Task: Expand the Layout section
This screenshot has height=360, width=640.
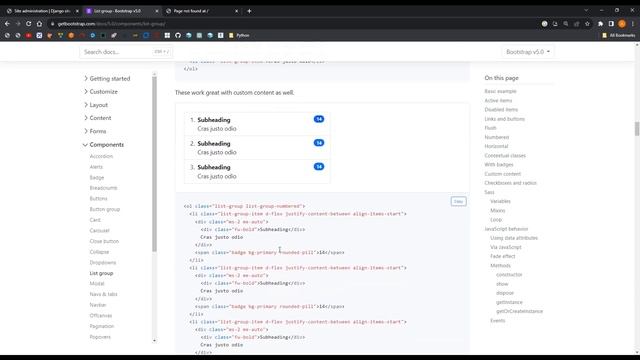Action: coord(96,105)
